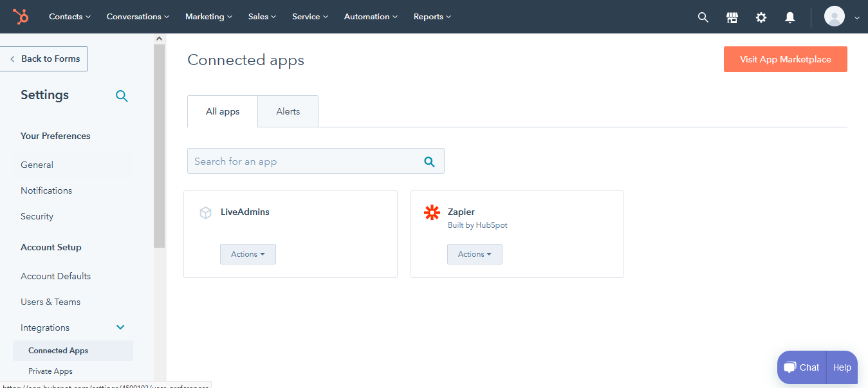Open the Conversations menu

pos(138,17)
